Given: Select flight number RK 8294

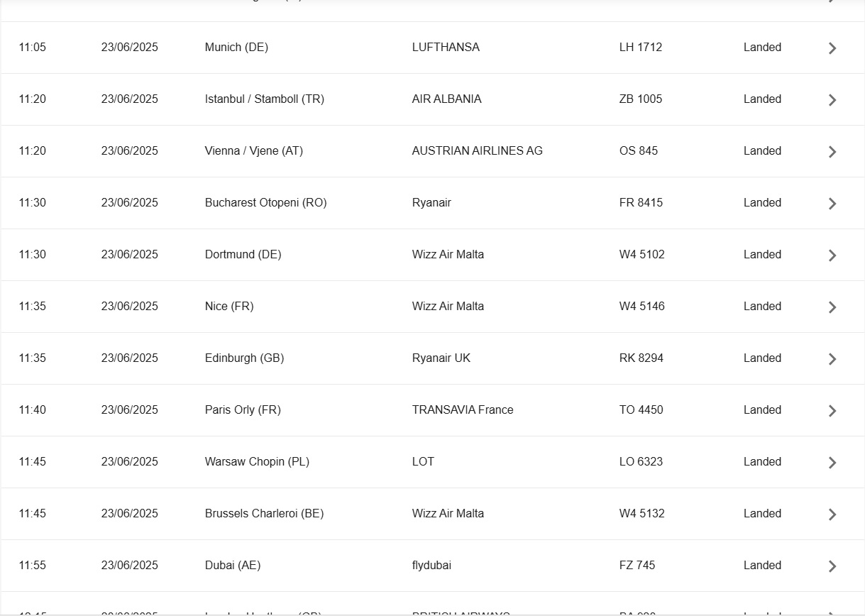Looking at the screenshot, I should click(641, 358).
